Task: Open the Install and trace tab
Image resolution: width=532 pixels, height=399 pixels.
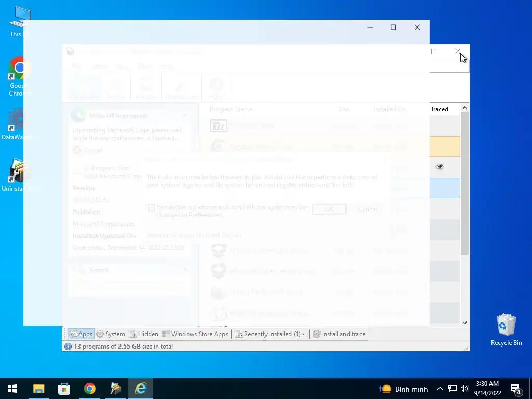Action: click(x=339, y=334)
